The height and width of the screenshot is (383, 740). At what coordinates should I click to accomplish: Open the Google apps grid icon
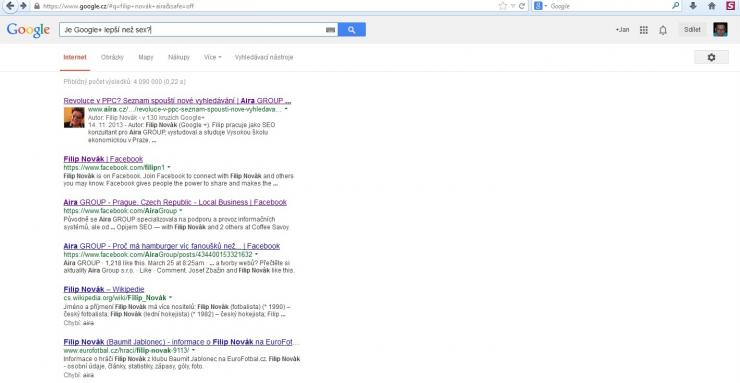(x=643, y=30)
